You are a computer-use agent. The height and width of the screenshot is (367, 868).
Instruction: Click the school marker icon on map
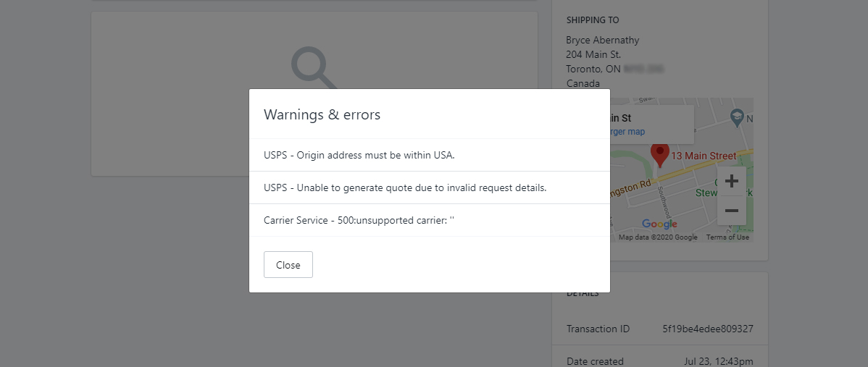(736, 117)
